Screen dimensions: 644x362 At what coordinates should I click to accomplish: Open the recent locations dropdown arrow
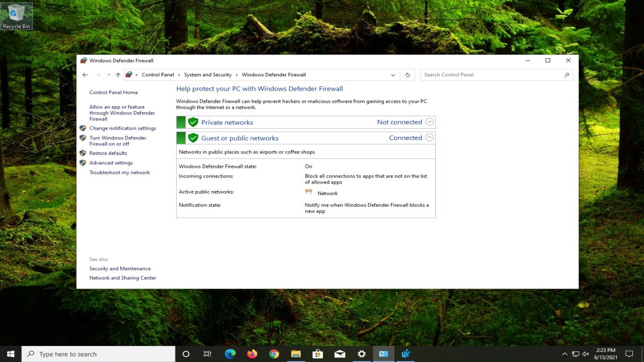click(x=109, y=75)
